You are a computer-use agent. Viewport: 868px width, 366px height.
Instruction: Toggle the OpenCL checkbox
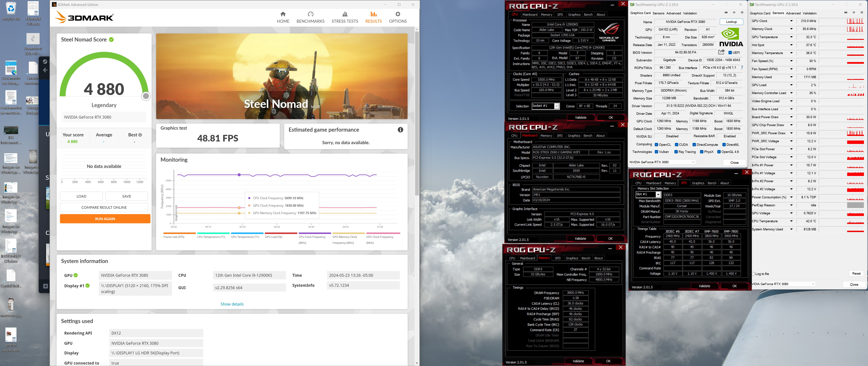[x=656, y=145]
